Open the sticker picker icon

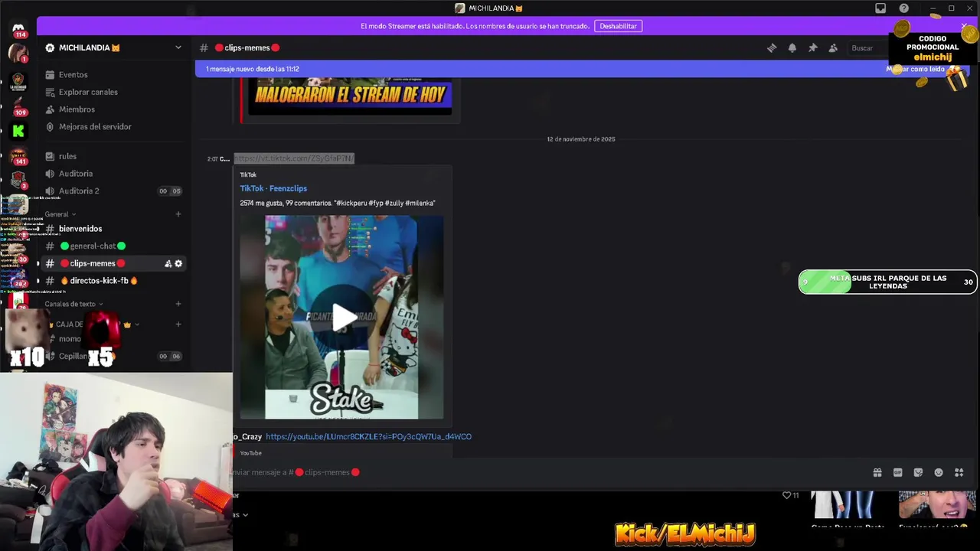[918, 472]
